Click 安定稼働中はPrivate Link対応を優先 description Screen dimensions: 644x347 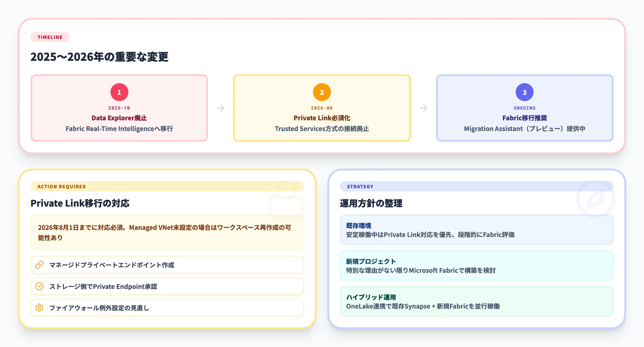(430, 235)
